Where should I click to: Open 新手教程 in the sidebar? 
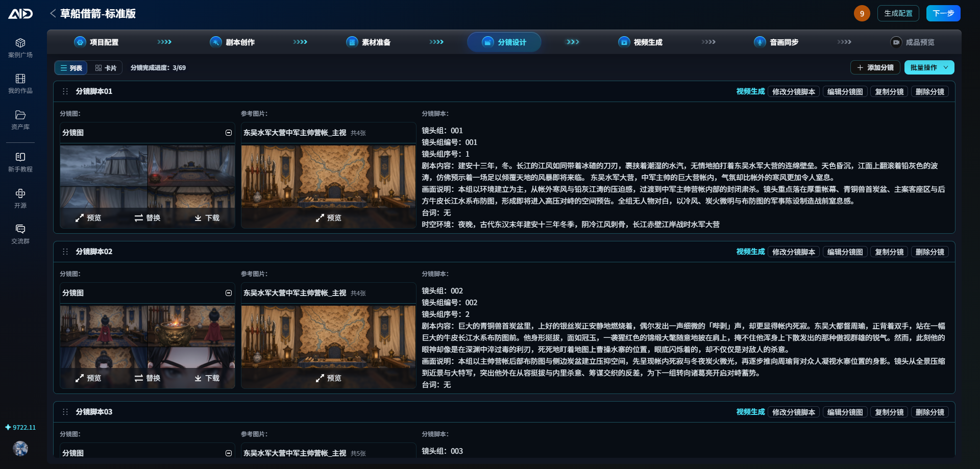(x=20, y=162)
